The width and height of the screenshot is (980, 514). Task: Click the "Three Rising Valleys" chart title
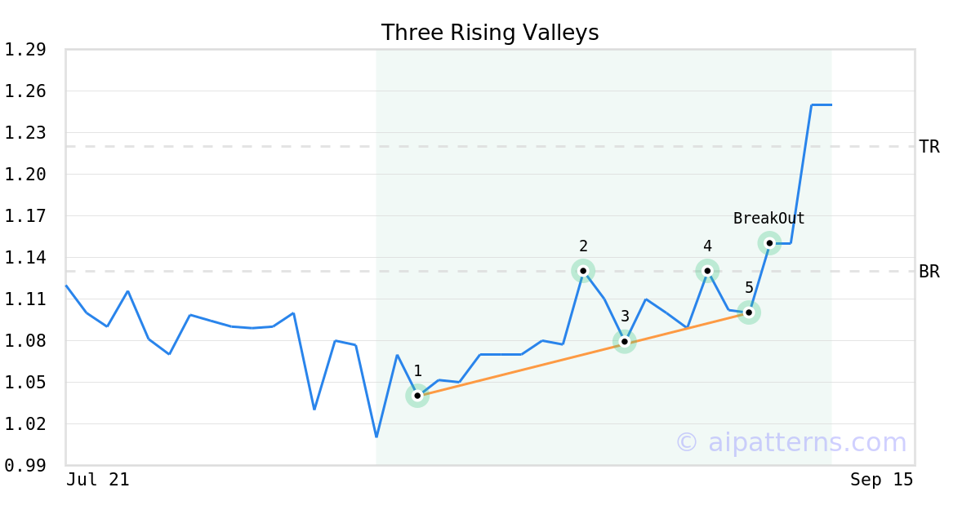coord(490,33)
